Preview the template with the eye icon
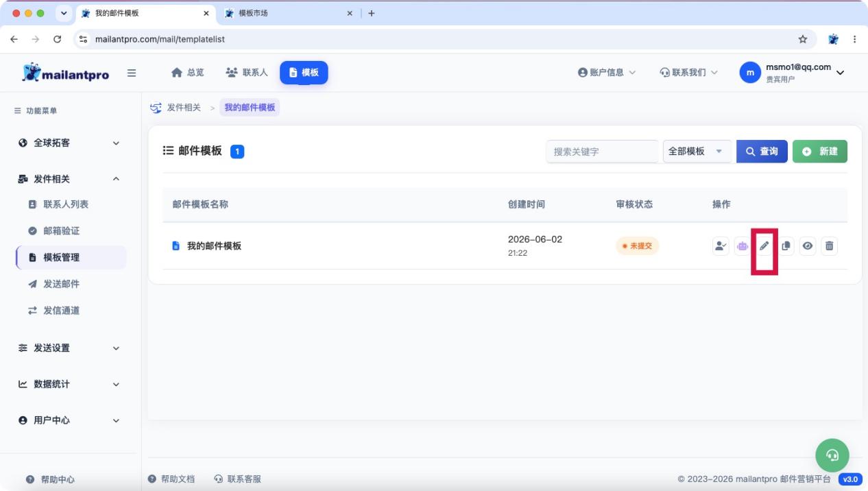This screenshot has width=868, height=491. tap(808, 246)
